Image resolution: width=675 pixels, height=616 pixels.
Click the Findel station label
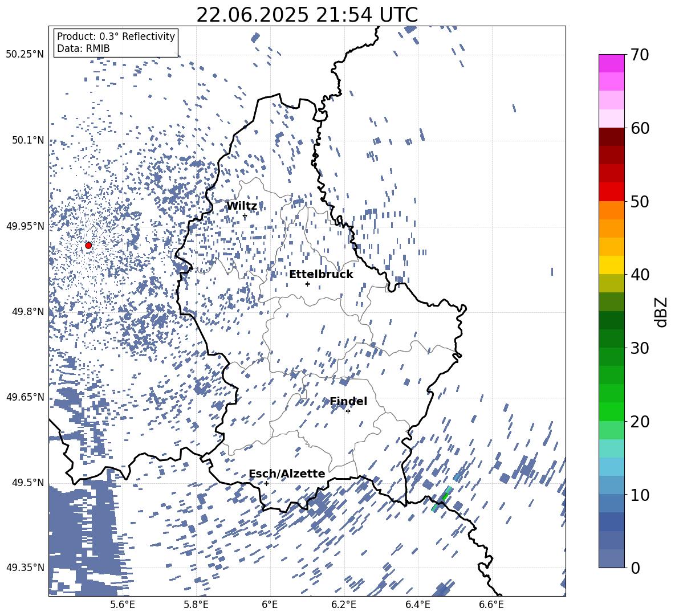click(x=348, y=401)
